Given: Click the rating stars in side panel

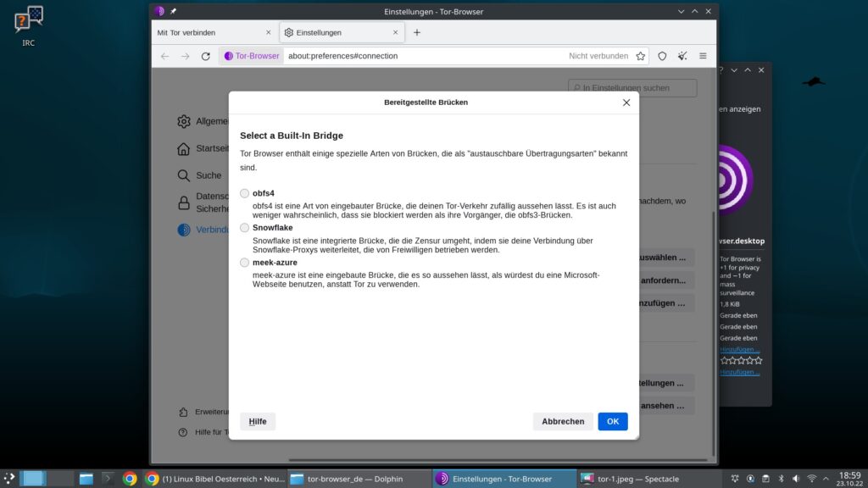Looking at the screenshot, I should click(x=741, y=360).
